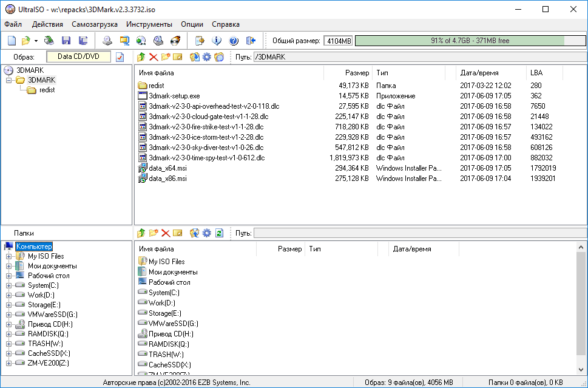Create a new blank image file
588x388 pixels.
[12, 41]
